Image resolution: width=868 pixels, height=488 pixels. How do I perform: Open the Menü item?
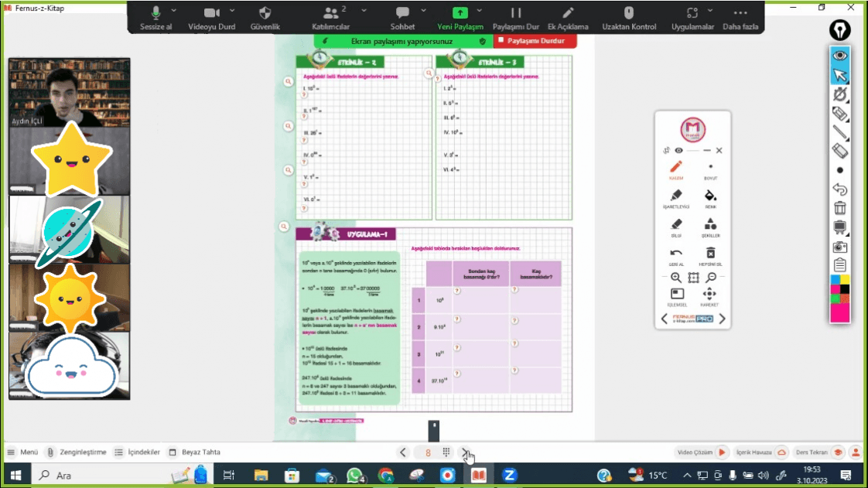pyautogui.click(x=22, y=452)
